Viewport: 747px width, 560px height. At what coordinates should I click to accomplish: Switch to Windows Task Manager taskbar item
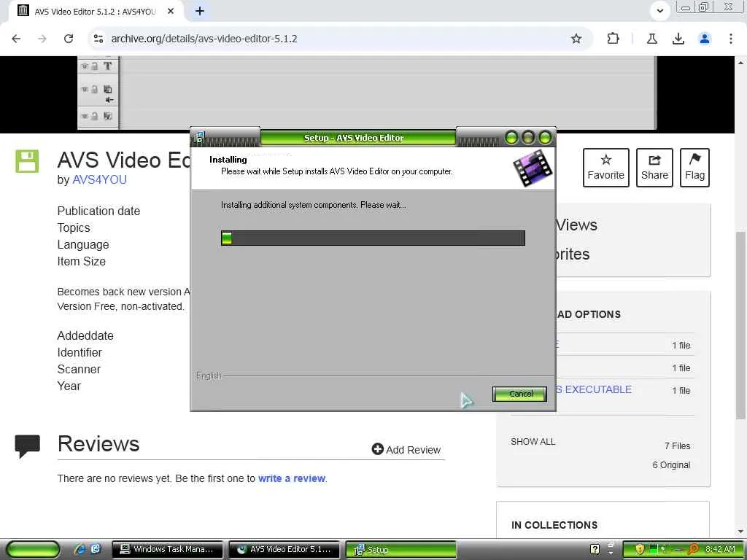pyautogui.click(x=167, y=549)
